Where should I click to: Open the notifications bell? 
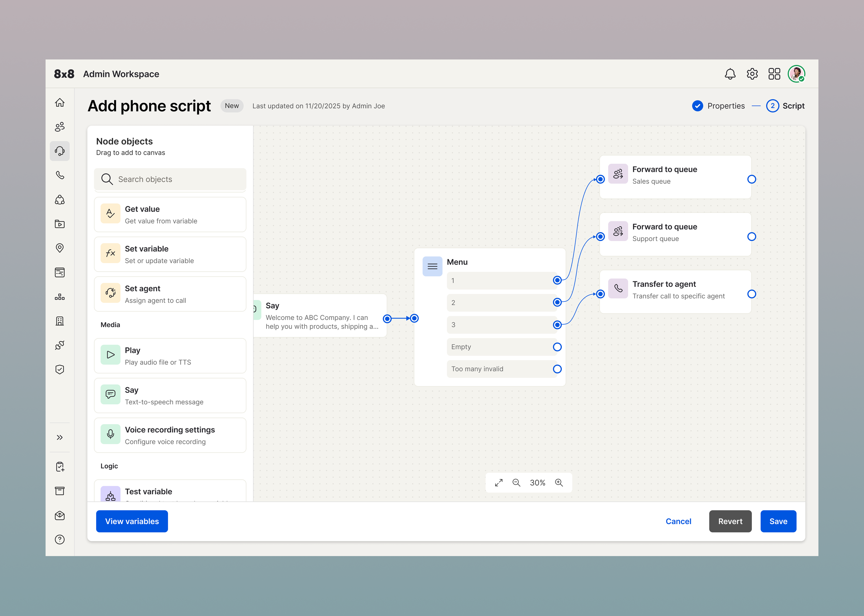pyautogui.click(x=730, y=74)
